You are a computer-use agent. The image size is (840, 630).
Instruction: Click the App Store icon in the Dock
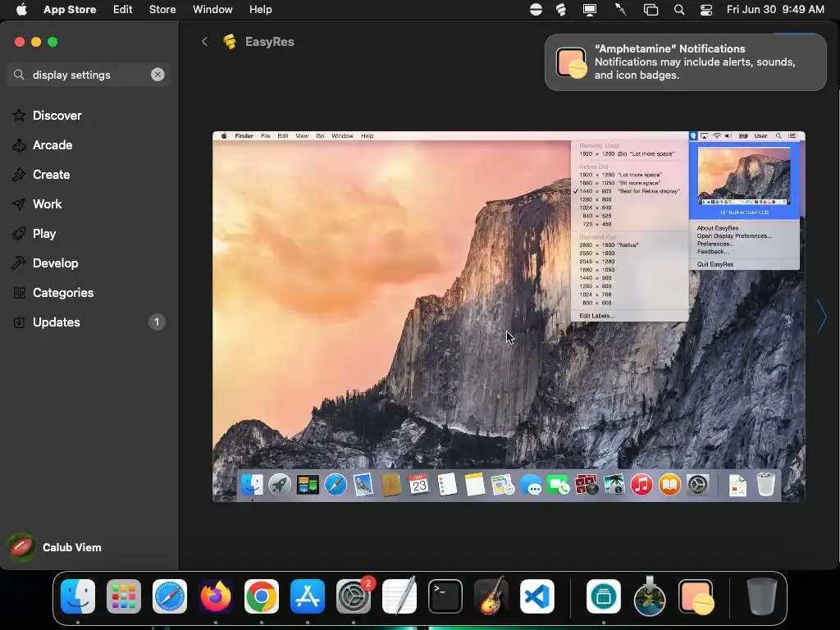308,596
